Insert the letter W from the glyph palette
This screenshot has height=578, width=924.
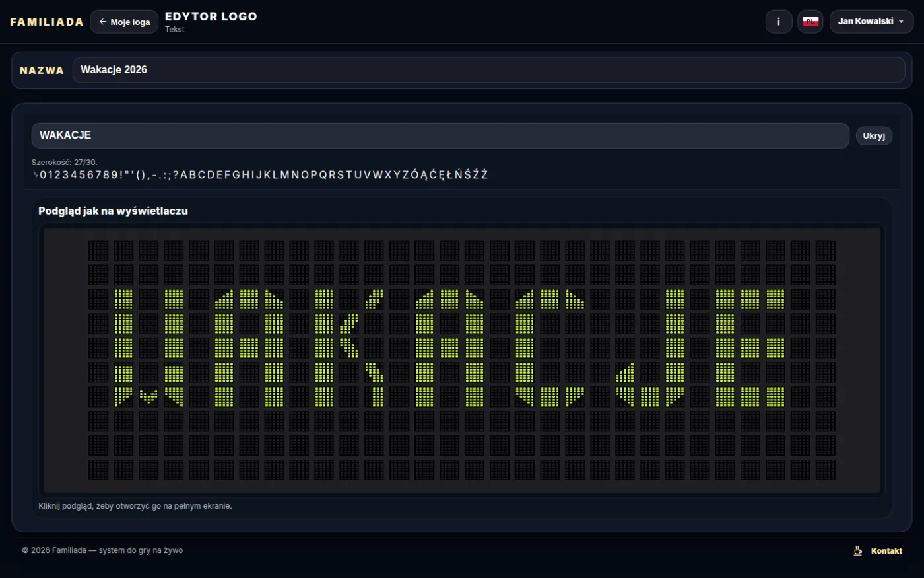[x=378, y=175]
